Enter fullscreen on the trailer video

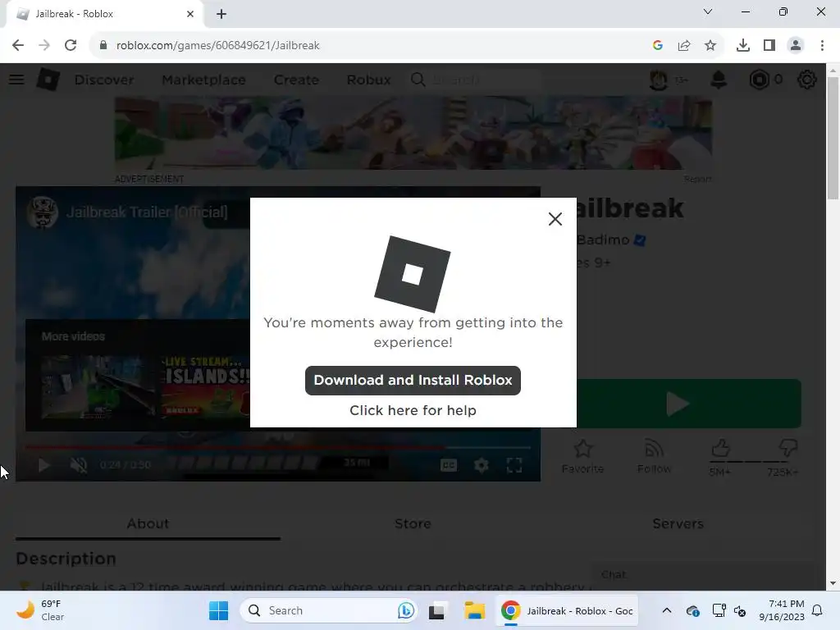coord(514,465)
